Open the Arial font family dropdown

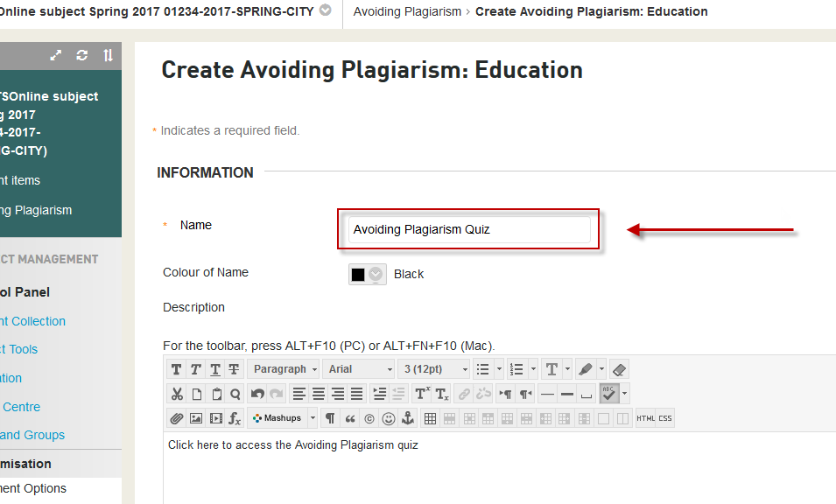(x=358, y=369)
